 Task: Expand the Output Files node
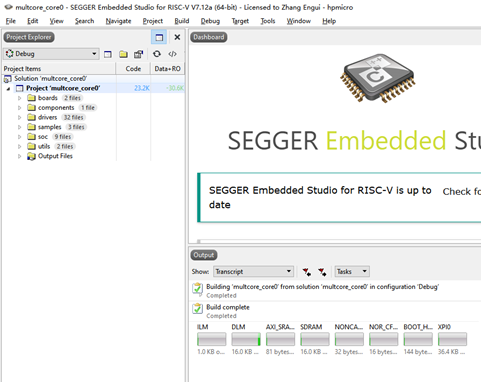19,156
